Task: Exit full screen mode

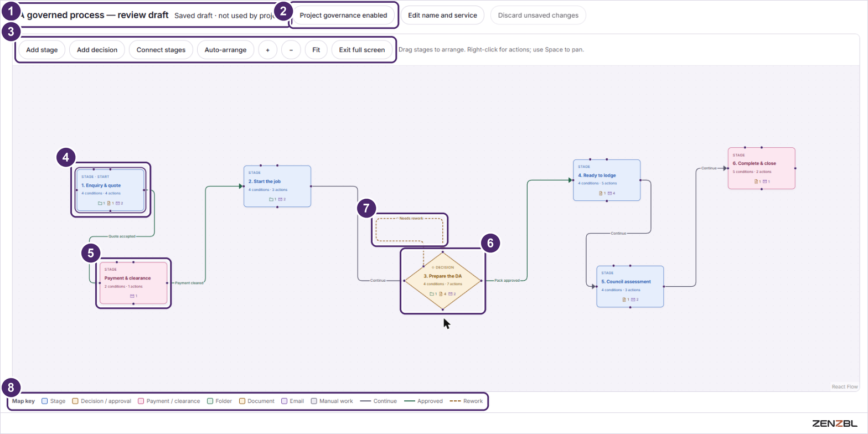Action: click(x=362, y=50)
